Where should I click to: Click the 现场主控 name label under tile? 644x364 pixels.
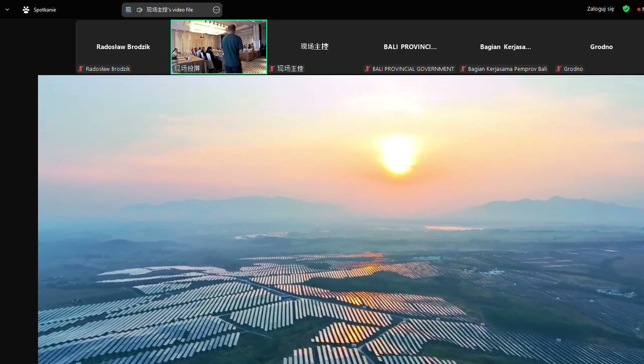pyautogui.click(x=290, y=68)
